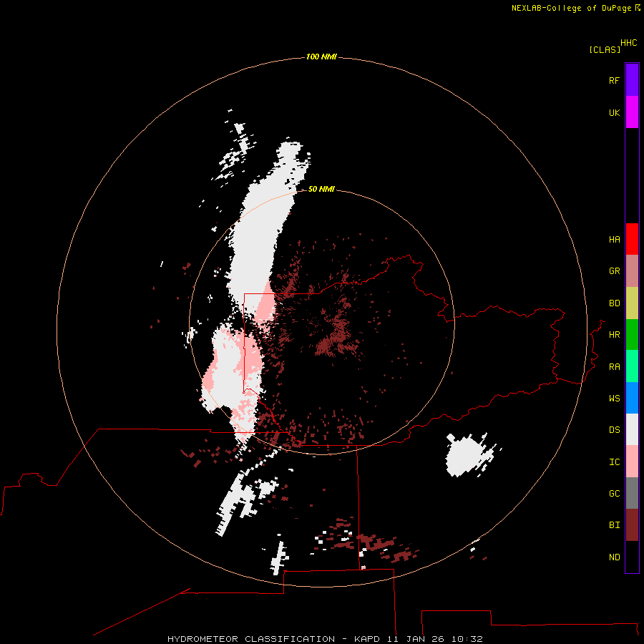Screen dimensions: 644x644
Task: Click the 50 NMI range ring label
Action: pos(321,189)
